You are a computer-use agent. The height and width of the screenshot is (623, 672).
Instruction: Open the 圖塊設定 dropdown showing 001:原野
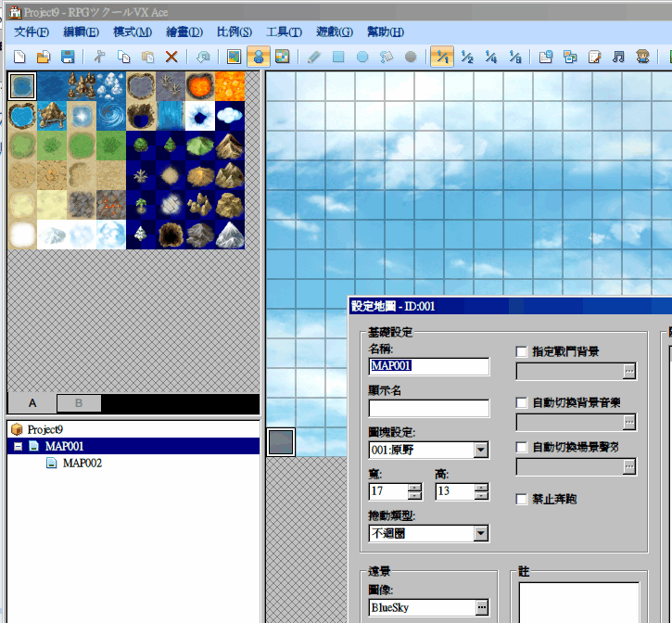(x=481, y=450)
